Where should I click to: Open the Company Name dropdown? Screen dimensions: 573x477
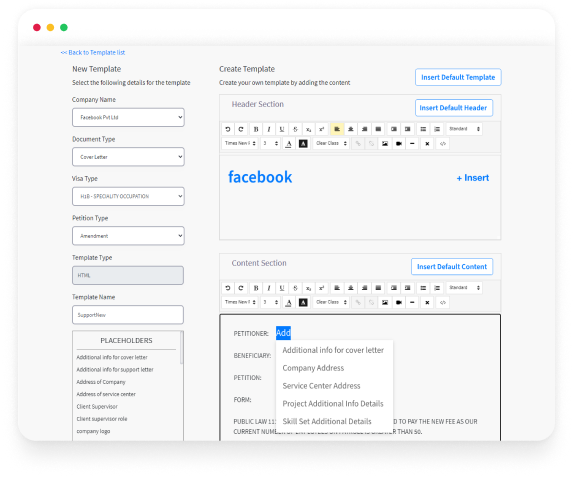coord(128,117)
